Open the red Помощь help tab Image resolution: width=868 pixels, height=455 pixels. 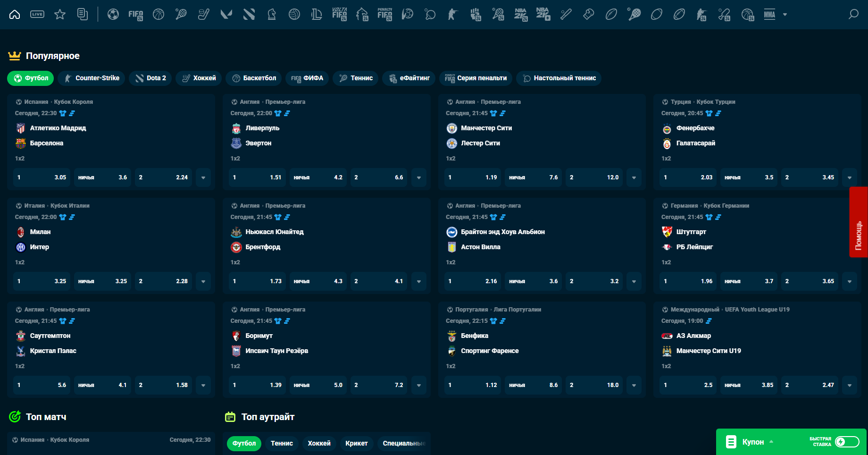859,222
